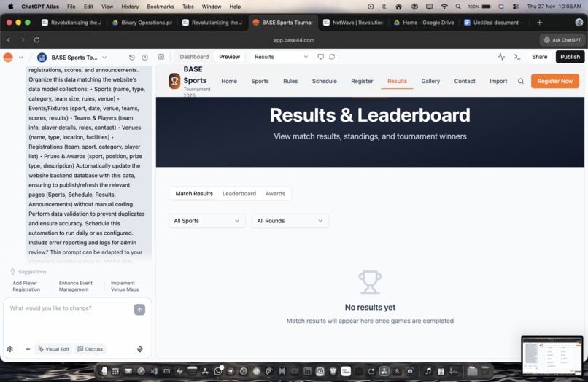Expand the All Sports filter dropdown
Screen dimensions: 588x382
click(x=207, y=221)
